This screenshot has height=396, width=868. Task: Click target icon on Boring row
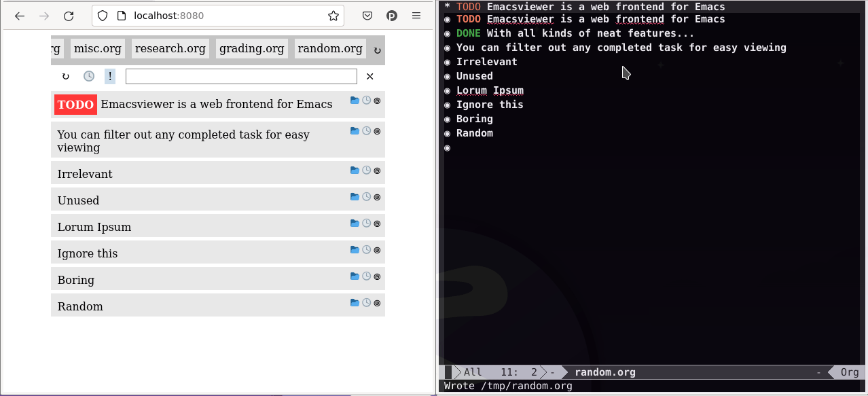[x=377, y=276]
